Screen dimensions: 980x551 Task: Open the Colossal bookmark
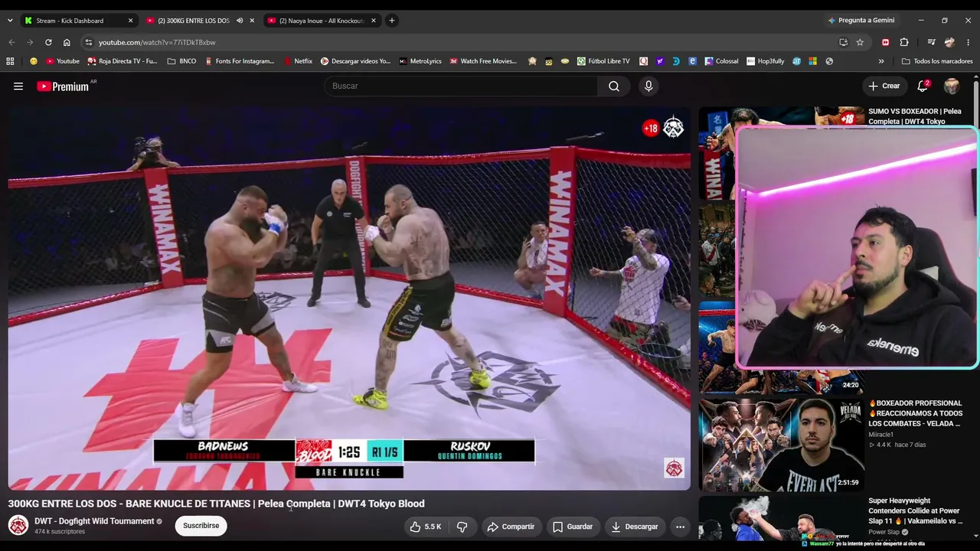(x=721, y=61)
